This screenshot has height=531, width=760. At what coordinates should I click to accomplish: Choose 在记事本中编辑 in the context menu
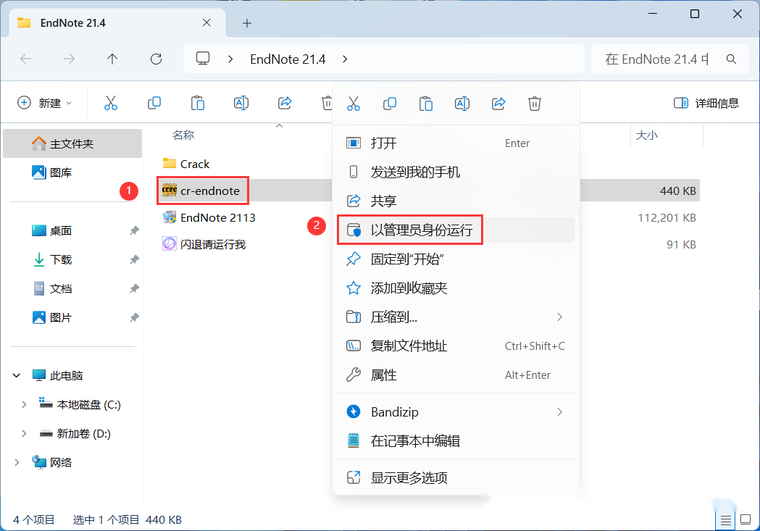point(456,441)
